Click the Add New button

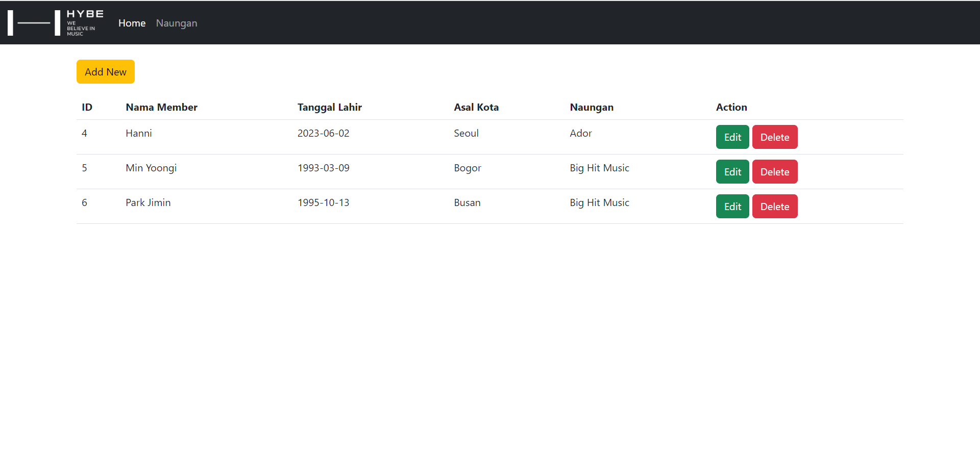[105, 71]
